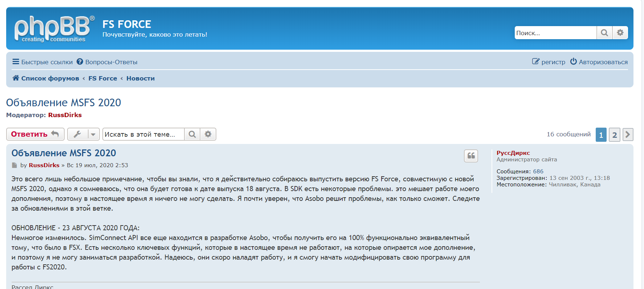Click the post document icon before RussDirks

pyautogui.click(x=15, y=165)
